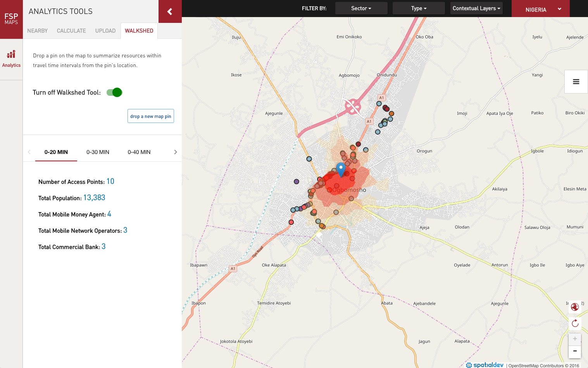Click the Total Population value 13,383
This screenshot has height=368, width=588.
point(94,197)
